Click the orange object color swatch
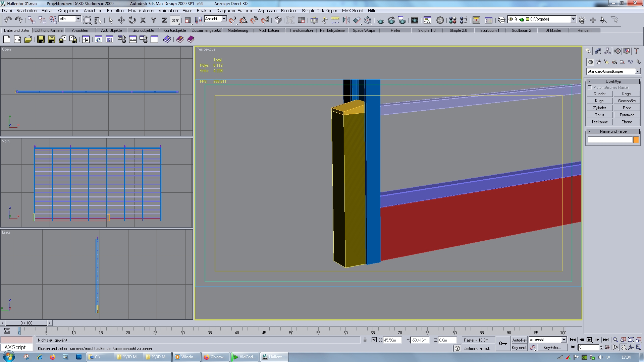This screenshot has height=362, width=644. (x=636, y=140)
